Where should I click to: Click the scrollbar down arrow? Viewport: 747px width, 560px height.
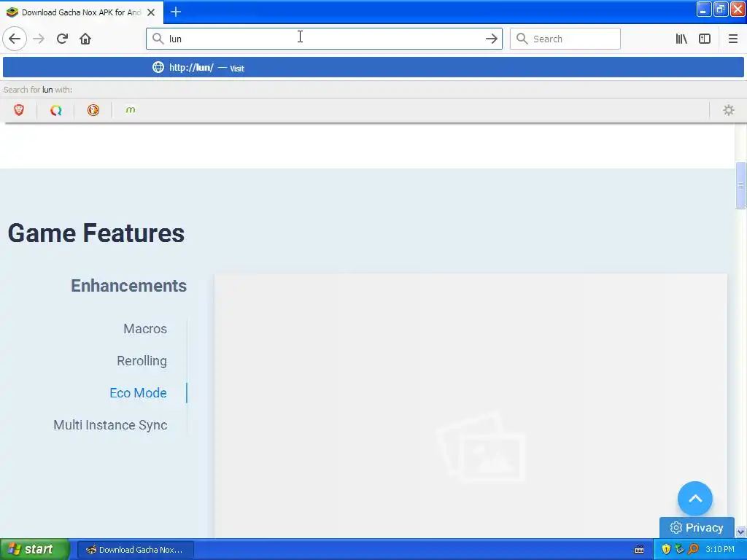[x=740, y=532]
